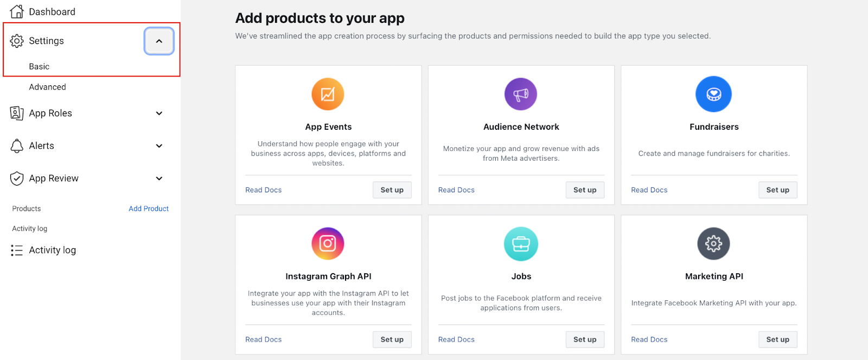Click the Add Product link
This screenshot has width=868, height=360.
click(149, 209)
